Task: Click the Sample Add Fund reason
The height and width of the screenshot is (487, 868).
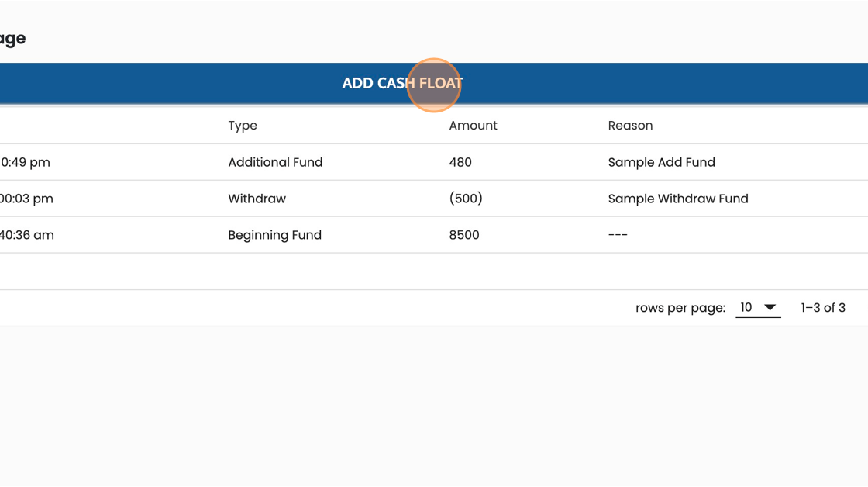Action: click(x=662, y=162)
